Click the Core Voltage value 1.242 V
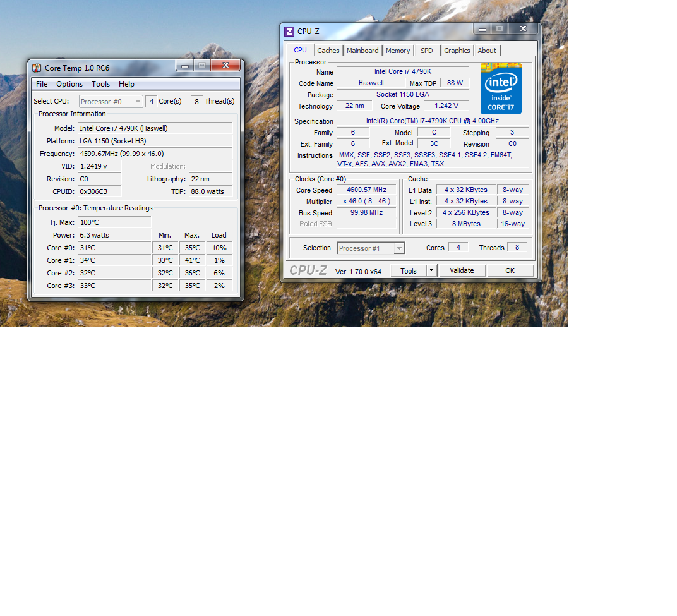The width and height of the screenshot is (677, 616). click(446, 106)
